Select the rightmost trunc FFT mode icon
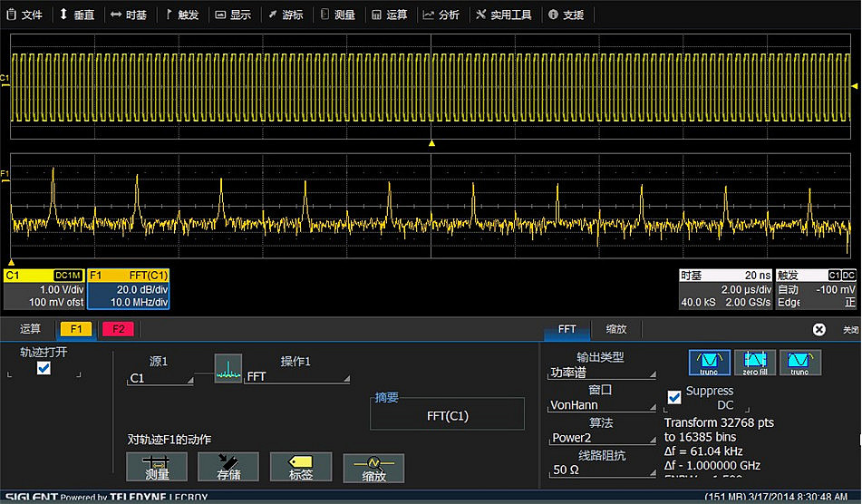 pos(799,363)
